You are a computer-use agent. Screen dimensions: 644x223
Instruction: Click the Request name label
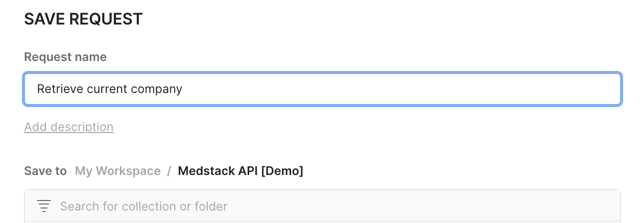click(65, 57)
